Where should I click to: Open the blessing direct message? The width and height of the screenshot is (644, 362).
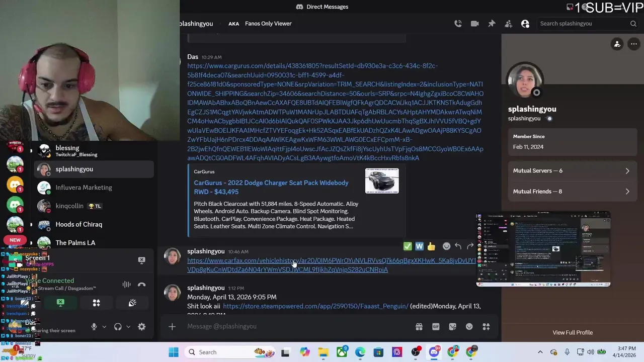pos(94,151)
